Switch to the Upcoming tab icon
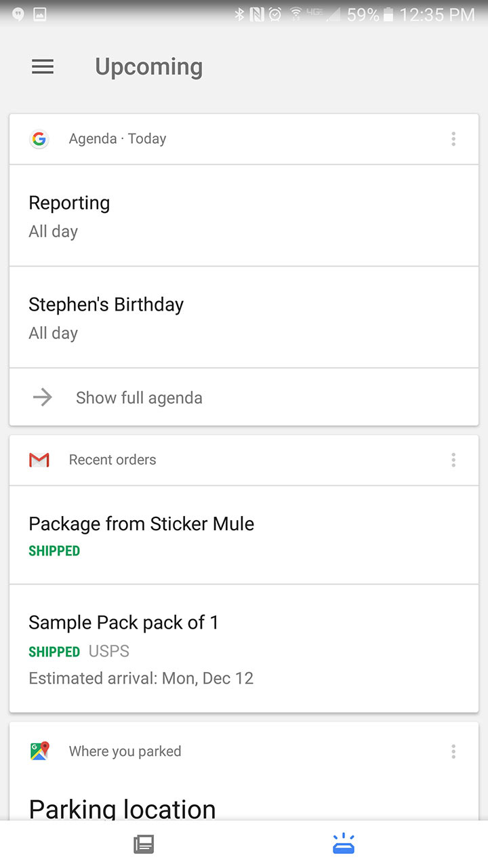The width and height of the screenshot is (488, 868). 344,844
